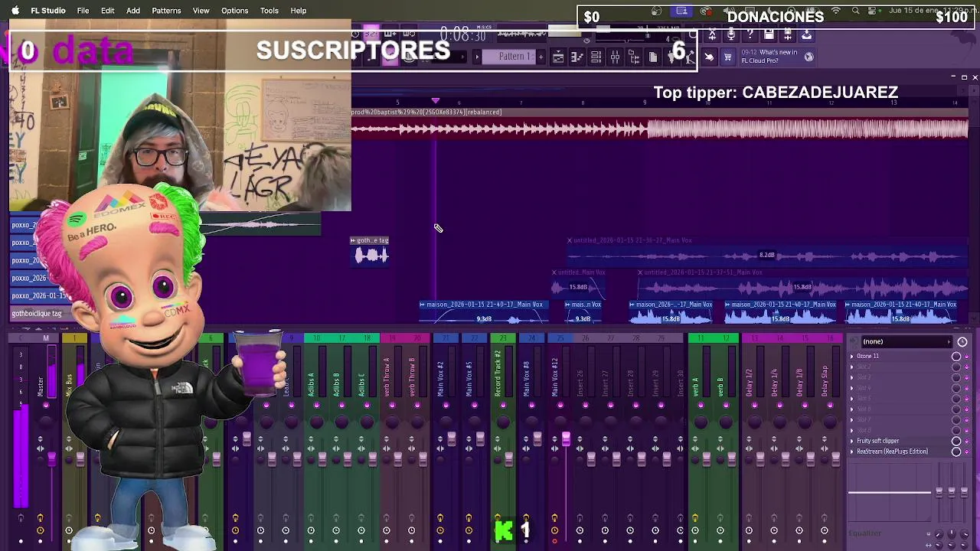The image size is (980, 551).
Task: Click the Main Vox #12 pan knob
Action: point(560,422)
